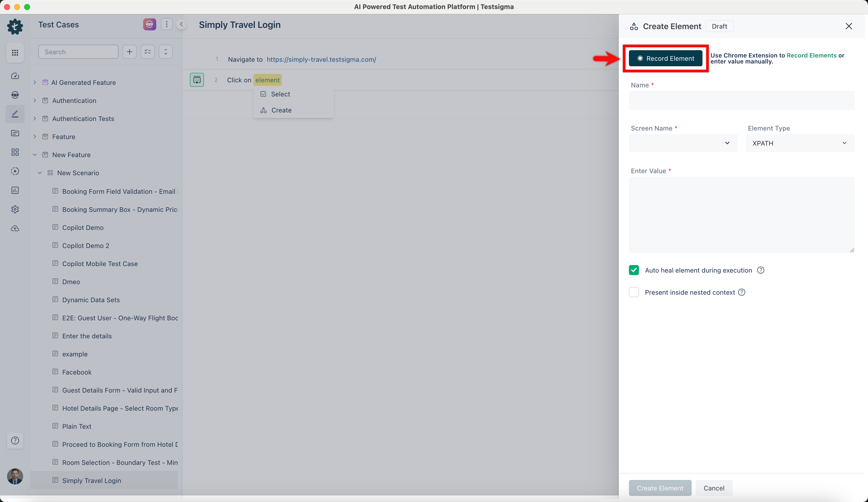This screenshot has width=868, height=502.
Task: Open the Record Elements green link
Action: (x=811, y=55)
